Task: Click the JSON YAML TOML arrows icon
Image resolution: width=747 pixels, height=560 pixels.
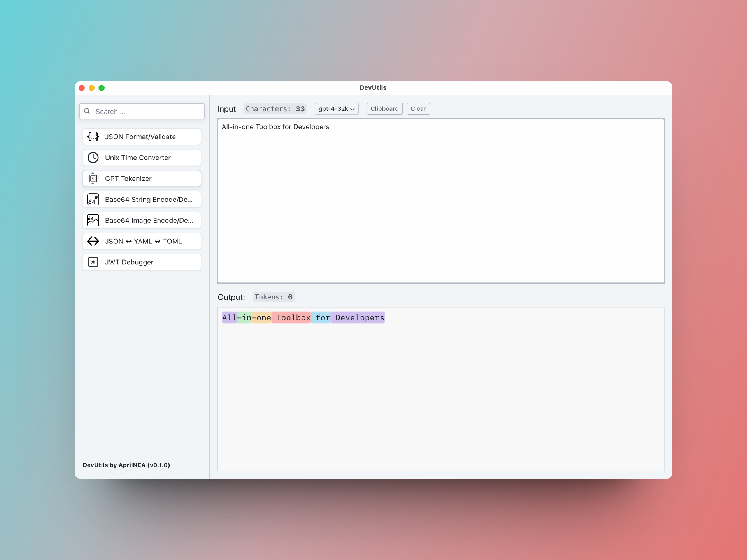Action: (x=93, y=241)
